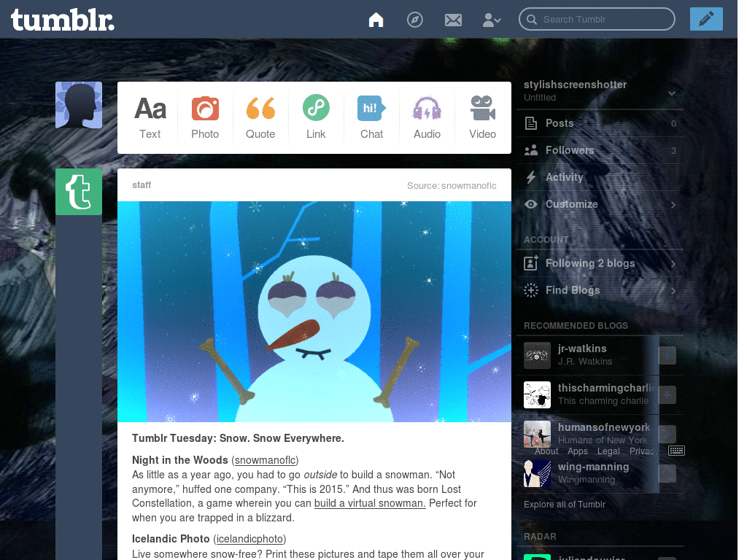Click the snowman post image

point(314,311)
